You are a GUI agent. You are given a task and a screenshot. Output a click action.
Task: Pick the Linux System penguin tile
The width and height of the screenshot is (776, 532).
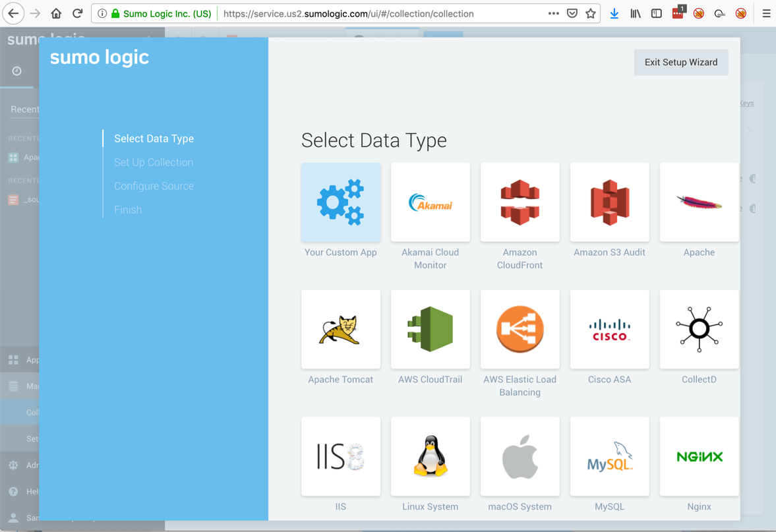click(430, 456)
